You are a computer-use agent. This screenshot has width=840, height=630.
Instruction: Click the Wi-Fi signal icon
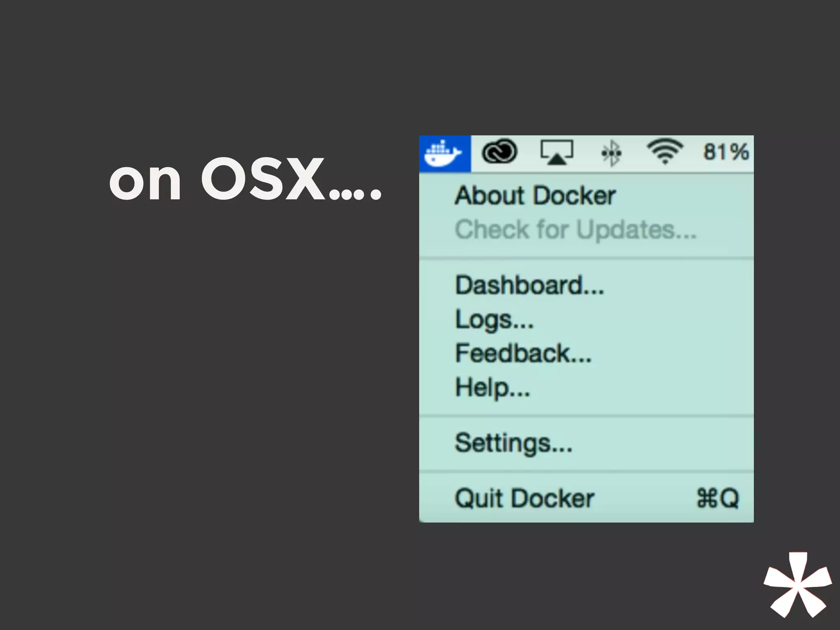(665, 151)
